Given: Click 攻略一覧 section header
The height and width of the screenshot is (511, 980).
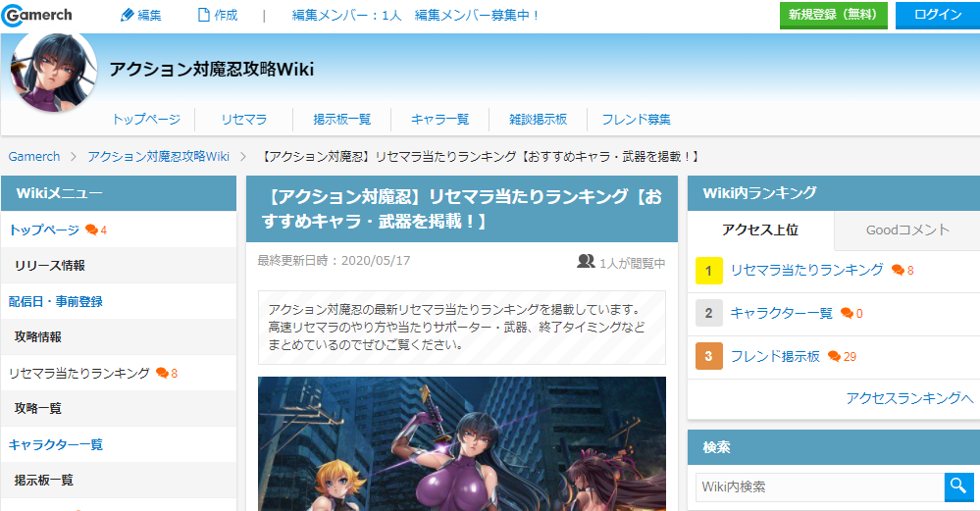Looking at the screenshot, I should pos(119,409).
